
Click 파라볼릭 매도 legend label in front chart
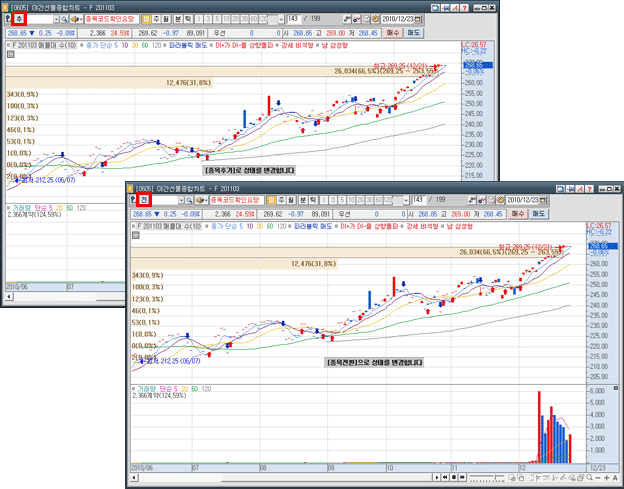(x=312, y=226)
